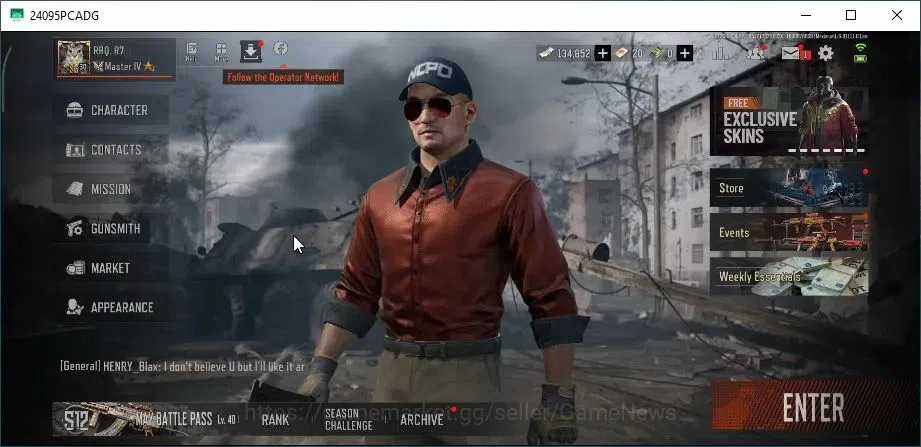Minimize the 24095PCADG window
Screen dimensions: 921x447
point(805,15)
